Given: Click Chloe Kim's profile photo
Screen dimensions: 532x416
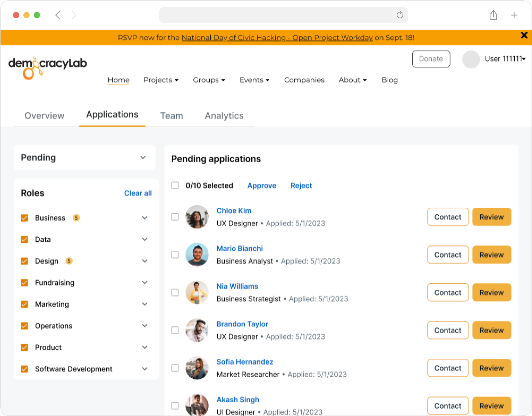Looking at the screenshot, I should (x=197, y=217).
